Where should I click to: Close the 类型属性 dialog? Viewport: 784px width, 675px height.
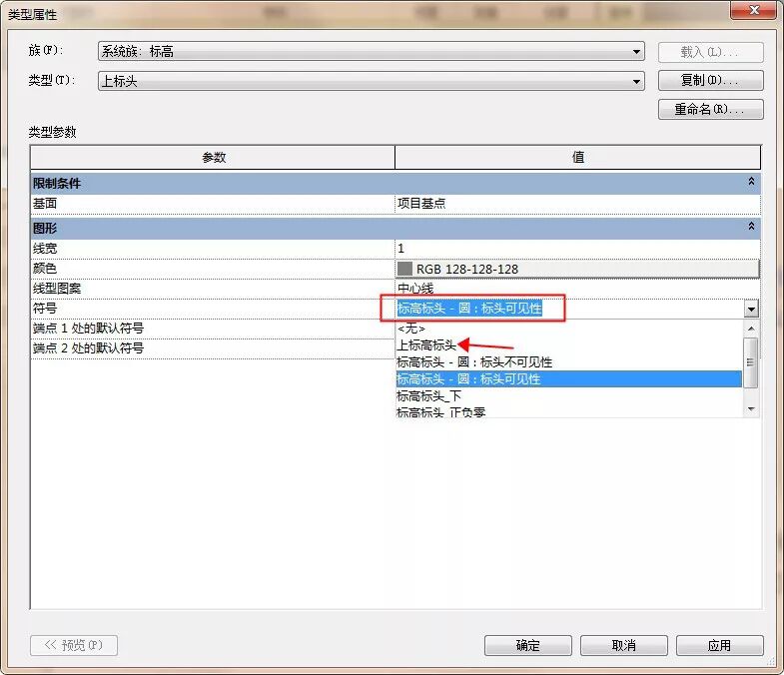pos(754,10)
